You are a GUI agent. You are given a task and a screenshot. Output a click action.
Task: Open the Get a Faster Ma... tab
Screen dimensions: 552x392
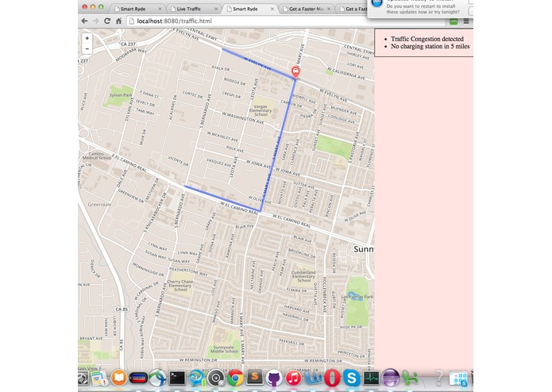tap(305, 9)
